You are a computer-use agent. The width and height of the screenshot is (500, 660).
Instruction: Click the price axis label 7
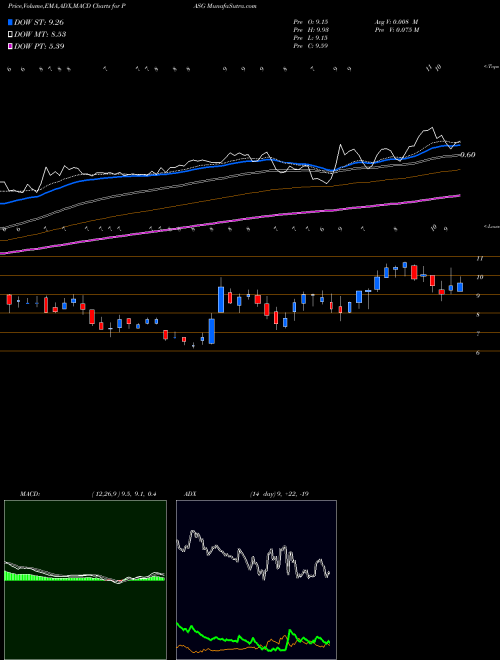[478, 334]
